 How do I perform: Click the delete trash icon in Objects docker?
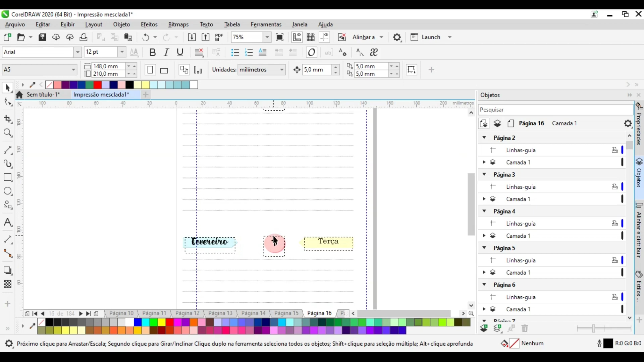pyautogui.click(x=525, y=328)
